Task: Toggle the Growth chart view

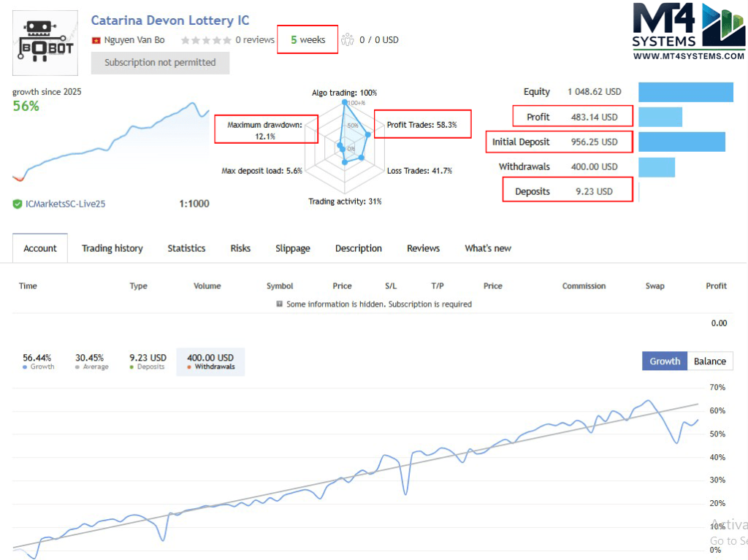Action: 664,361
